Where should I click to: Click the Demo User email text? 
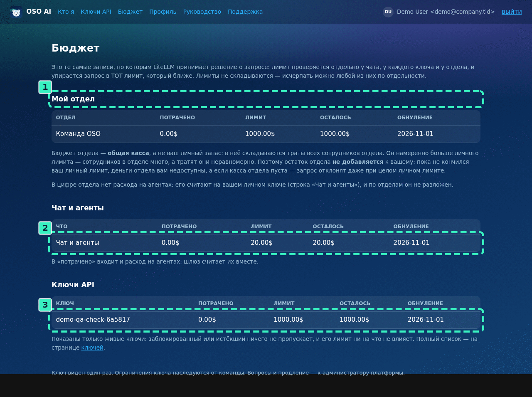[x=446, y=12]
